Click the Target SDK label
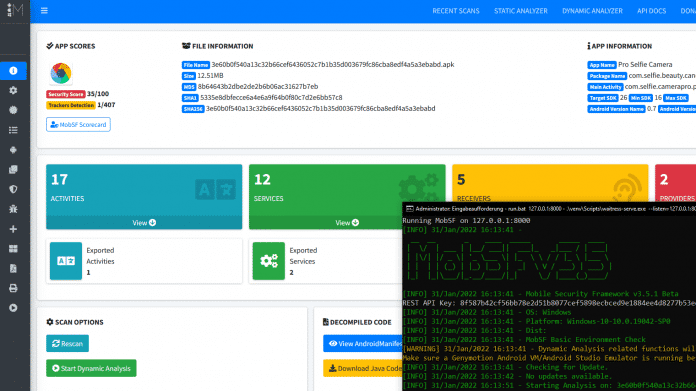The width and height of the screenshot is (696, 391). 602,98
